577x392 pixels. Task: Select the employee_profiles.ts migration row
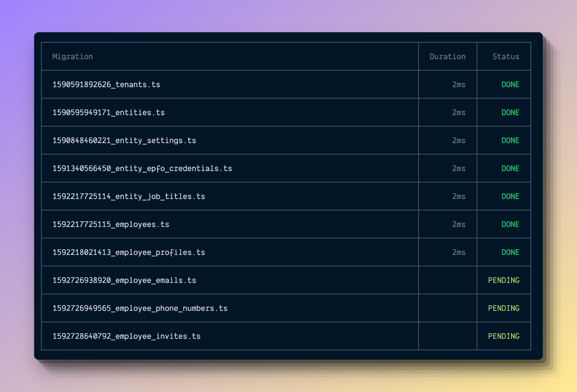[x=129, y=252]
